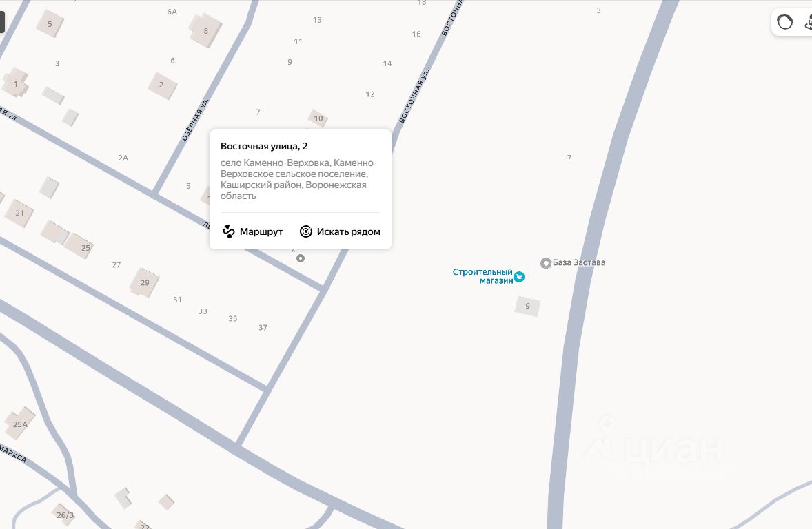Click house number 37 label
This screenshot has height=529, width=812.
click(x=263, y=327)
